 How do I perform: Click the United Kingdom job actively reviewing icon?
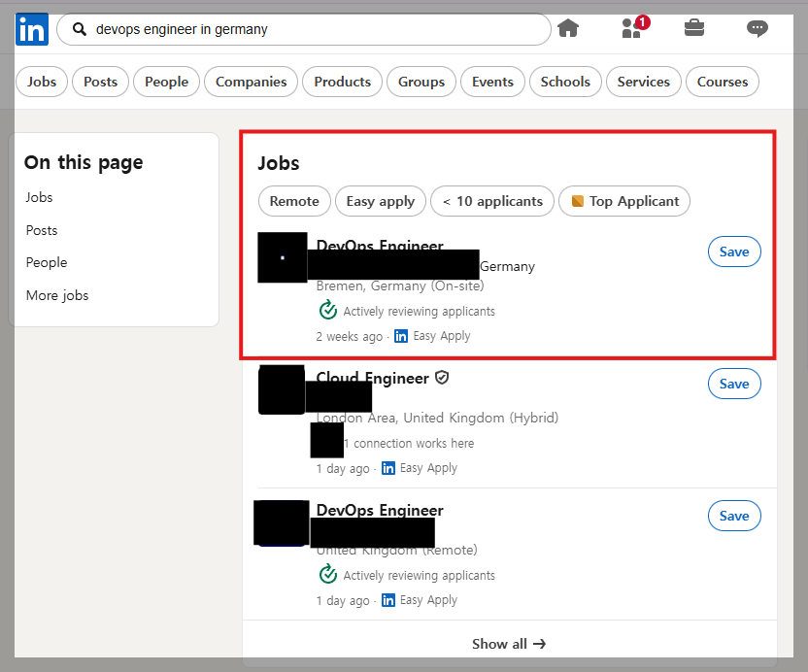pos(327,575)
